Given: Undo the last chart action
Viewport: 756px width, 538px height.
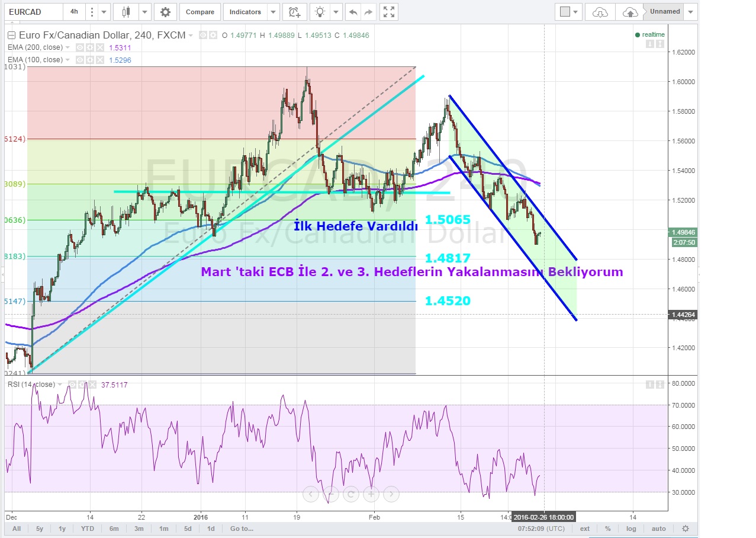Looking at the screenshot, I should point(353,12).
